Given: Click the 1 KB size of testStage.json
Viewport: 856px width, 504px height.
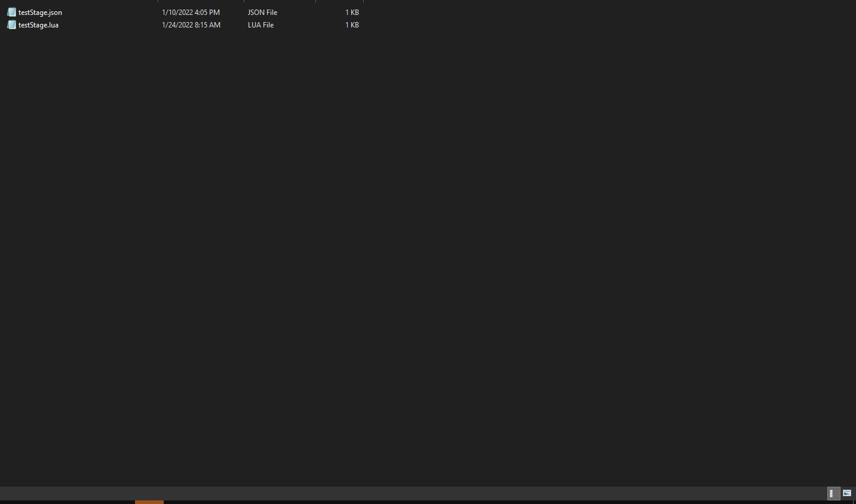Looking at the screenshot, I should 352,13.
